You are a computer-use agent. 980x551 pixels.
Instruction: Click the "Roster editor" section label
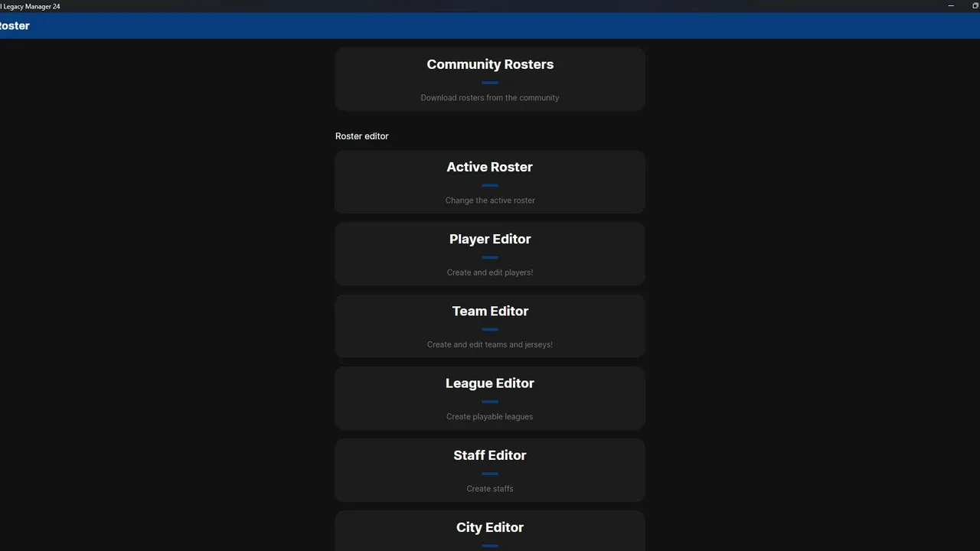pyautogui.click(x=362, y=136)
